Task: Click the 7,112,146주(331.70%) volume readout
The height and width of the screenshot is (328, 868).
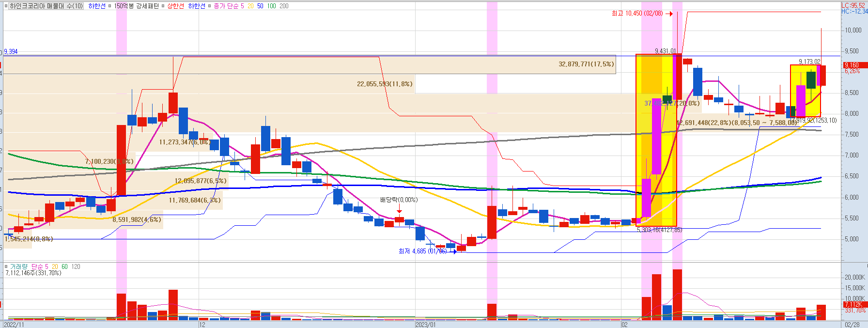Action: [33, 273]
